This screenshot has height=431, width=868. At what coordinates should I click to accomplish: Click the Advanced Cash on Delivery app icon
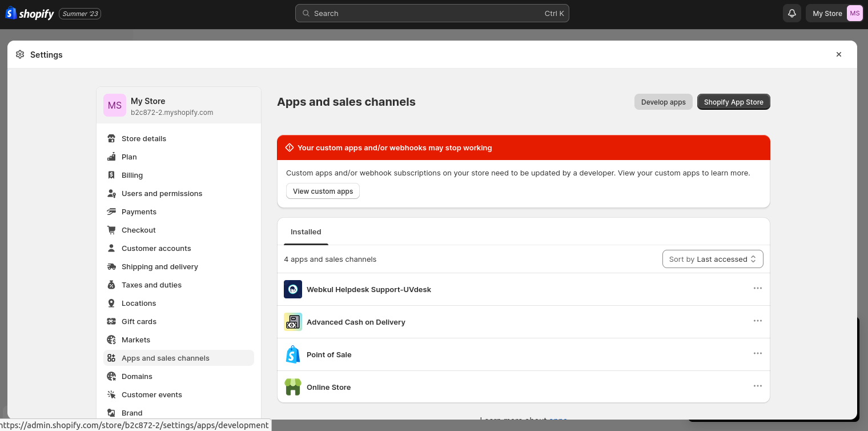point(293,322)
